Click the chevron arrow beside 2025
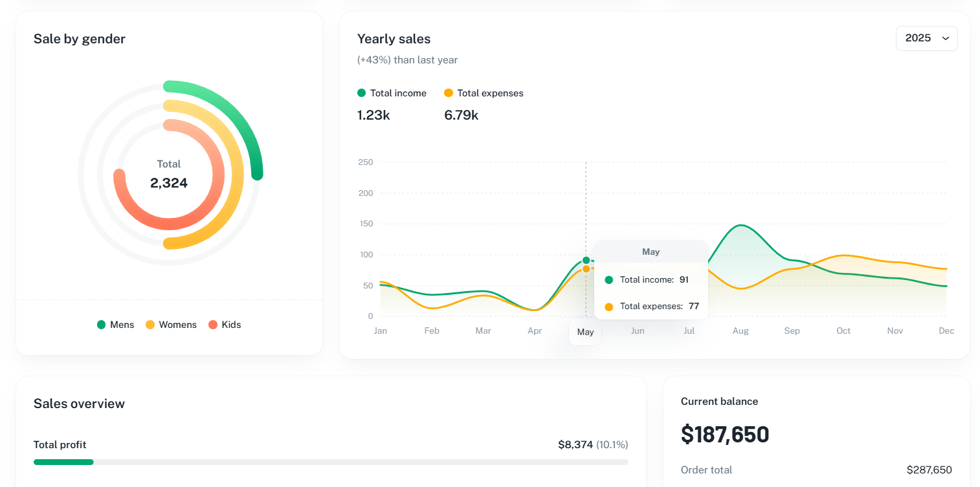This screenshot has height=487, width=980. [x=945, y=39]
